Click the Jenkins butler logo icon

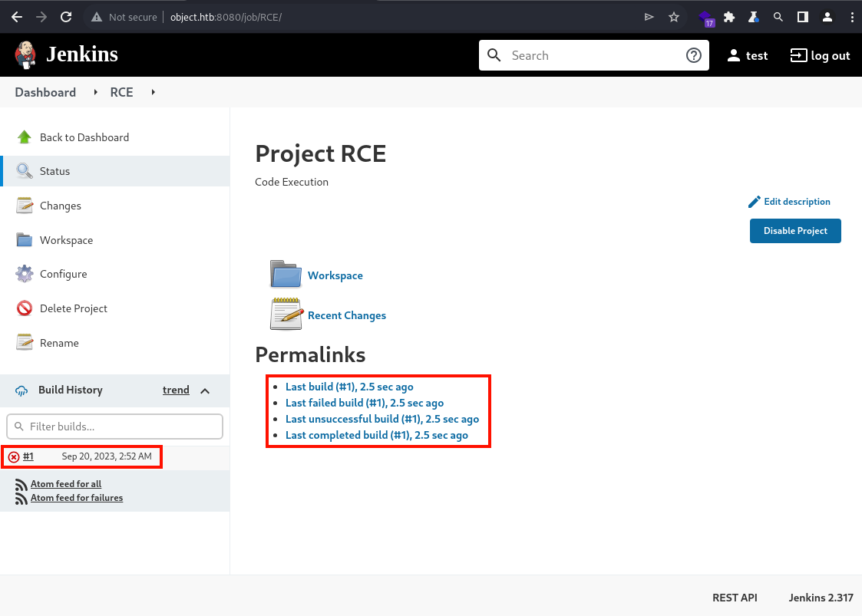(25, 55)
